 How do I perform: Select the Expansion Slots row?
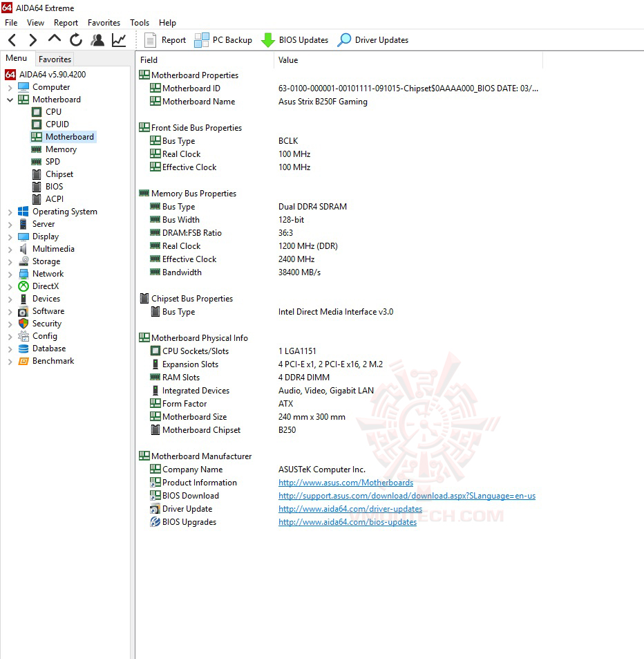(339, 364)
